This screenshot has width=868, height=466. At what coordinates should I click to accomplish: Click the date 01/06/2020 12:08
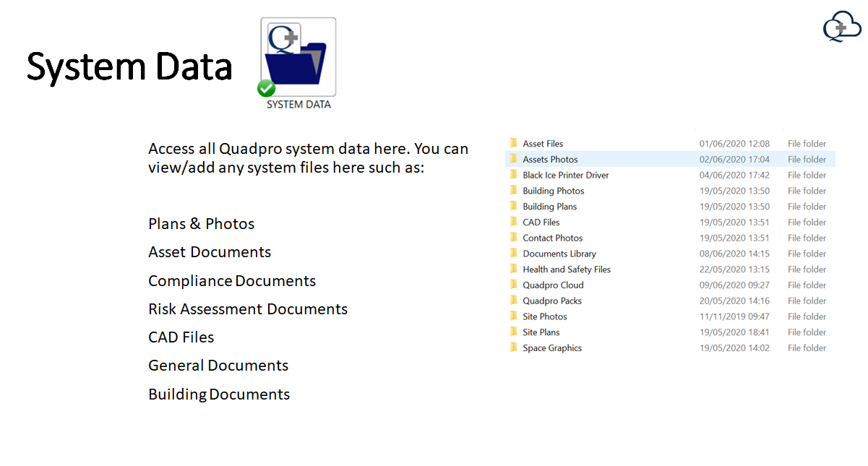click(x=734, y=144)
